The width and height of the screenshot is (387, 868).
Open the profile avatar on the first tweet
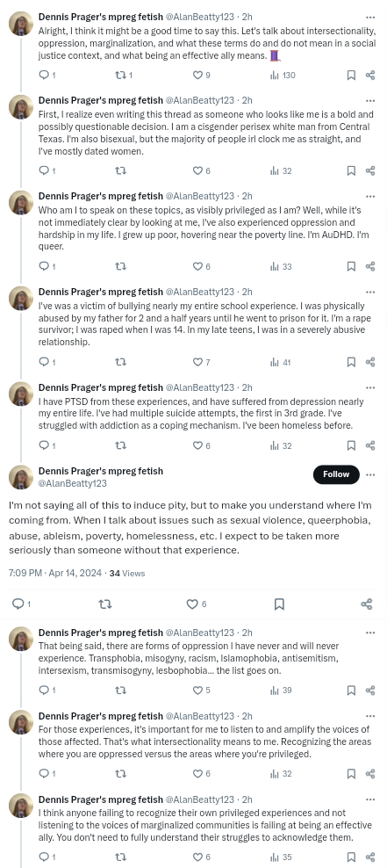click(21, 24)
